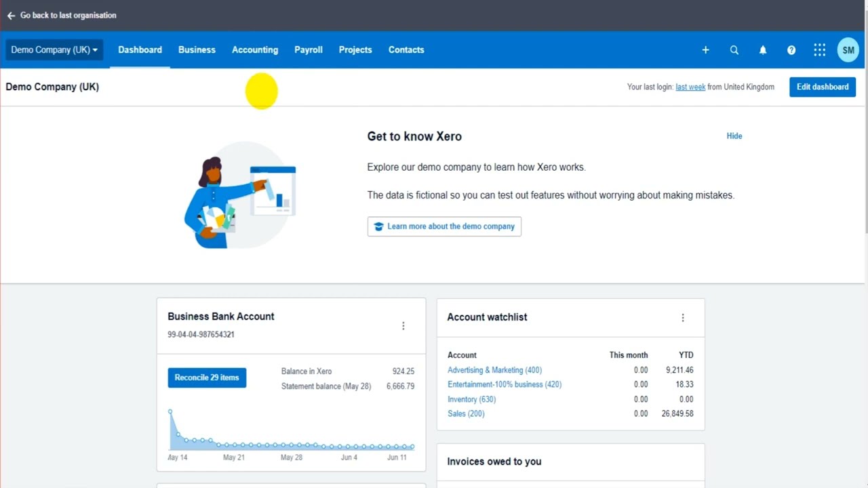Click the This month column header
This screenshot has height=488, width=868.
[x=629, y=355]
